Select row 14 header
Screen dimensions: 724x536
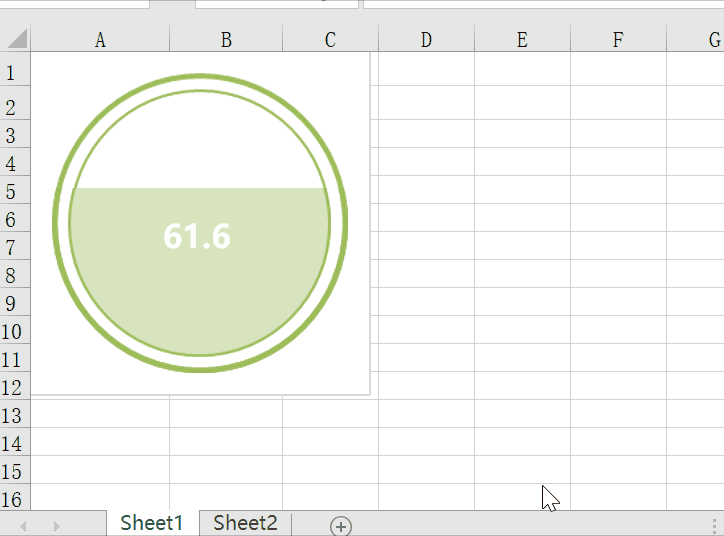click(15, 442)
